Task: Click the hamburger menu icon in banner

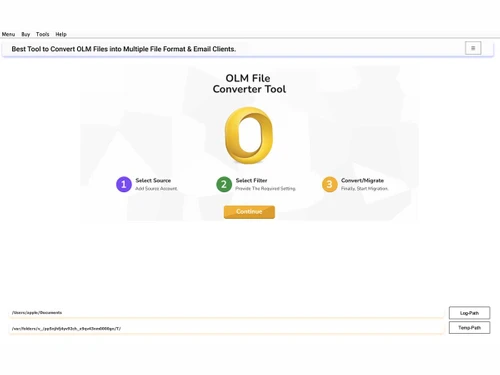Action: (x=473, y=48)
